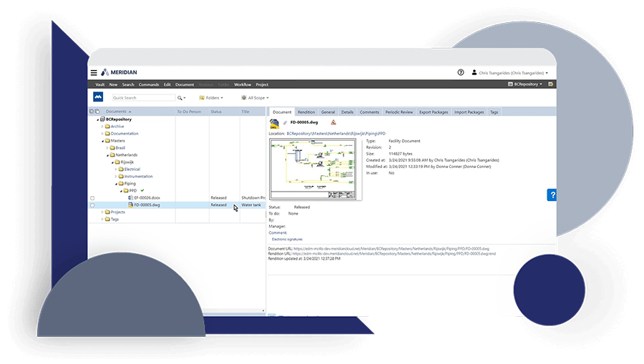Click the icon right of BCRepository dropdown
The image size is (644, 364).
[550, 84]
